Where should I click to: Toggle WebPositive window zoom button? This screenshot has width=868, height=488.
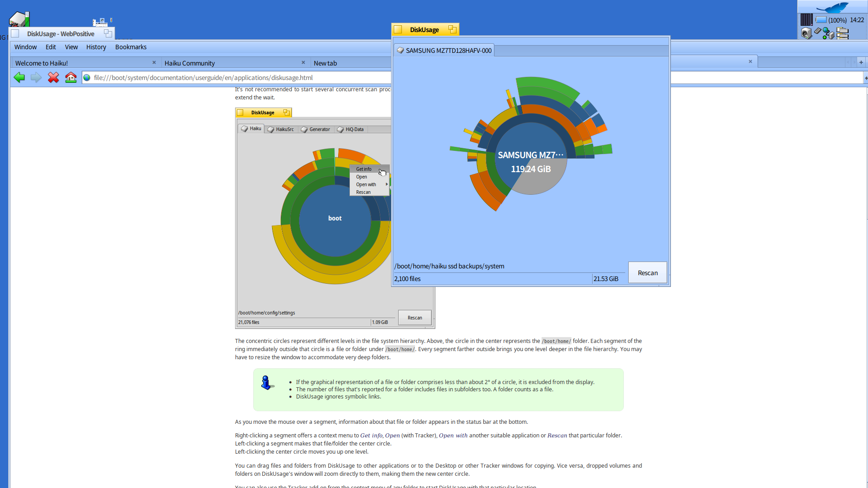[x=108, y=33]
